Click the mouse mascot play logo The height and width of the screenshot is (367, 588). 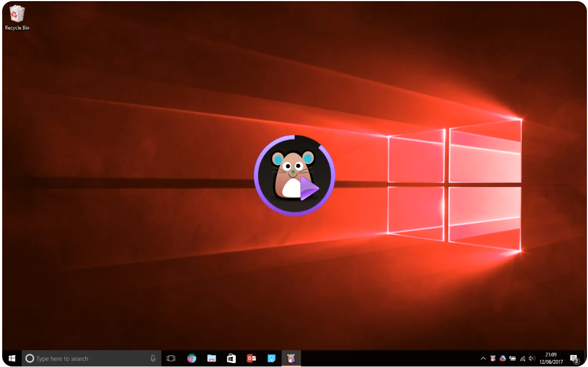[294, 175]
